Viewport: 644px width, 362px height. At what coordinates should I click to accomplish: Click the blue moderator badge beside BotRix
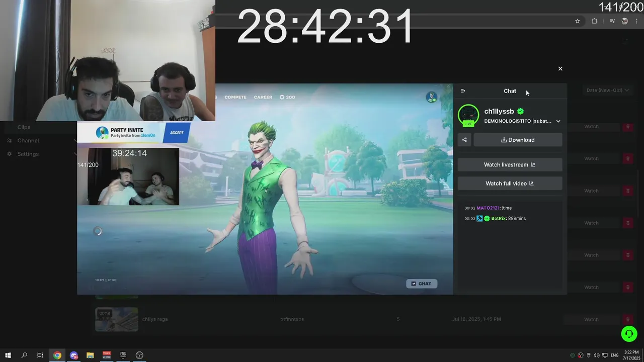(x=479, y=218)
